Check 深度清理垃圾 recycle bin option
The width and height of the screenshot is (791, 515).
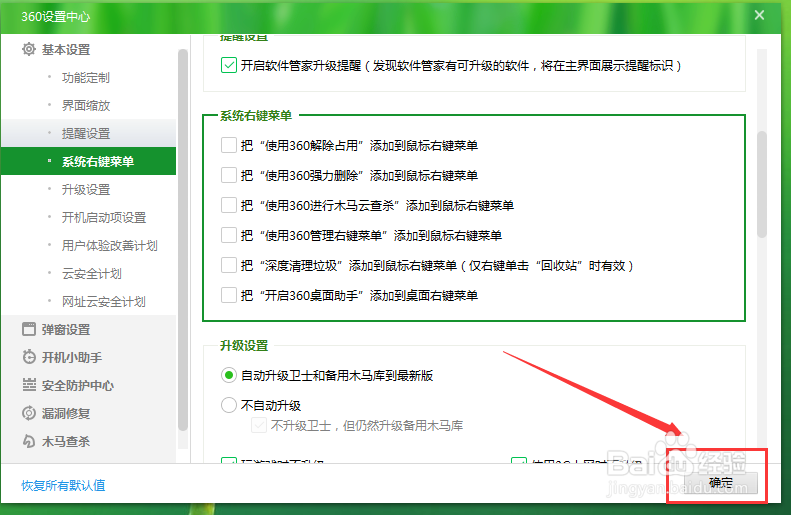229,265
